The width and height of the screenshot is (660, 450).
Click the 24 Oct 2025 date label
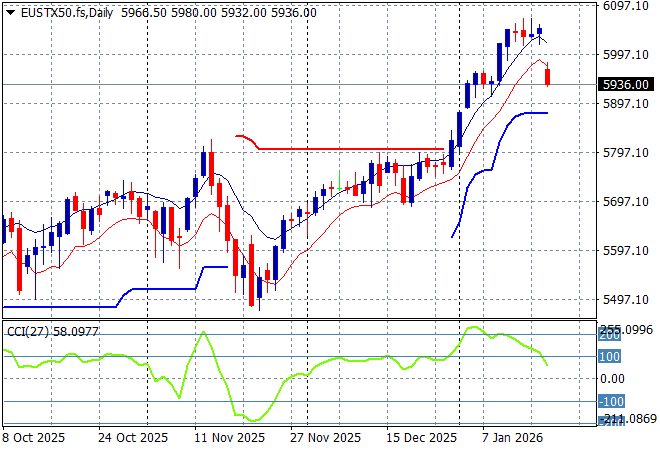pyautogui.click(x=133, y=438)
